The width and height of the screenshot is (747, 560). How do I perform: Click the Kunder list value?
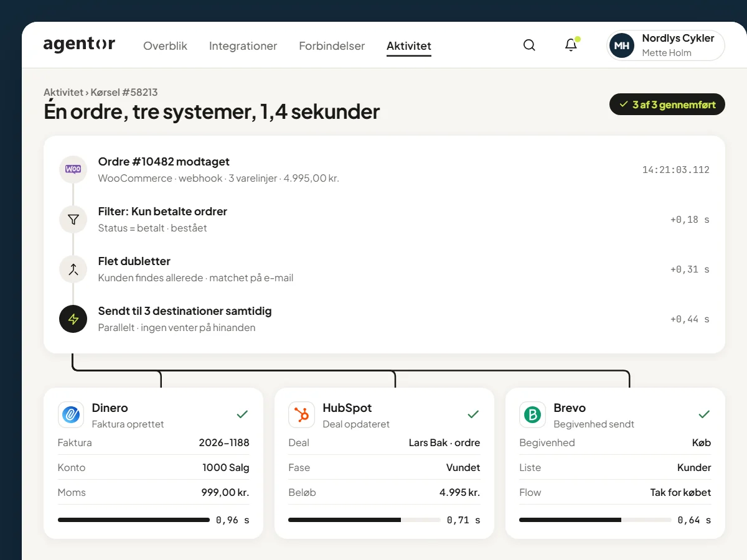click(694, 468)
